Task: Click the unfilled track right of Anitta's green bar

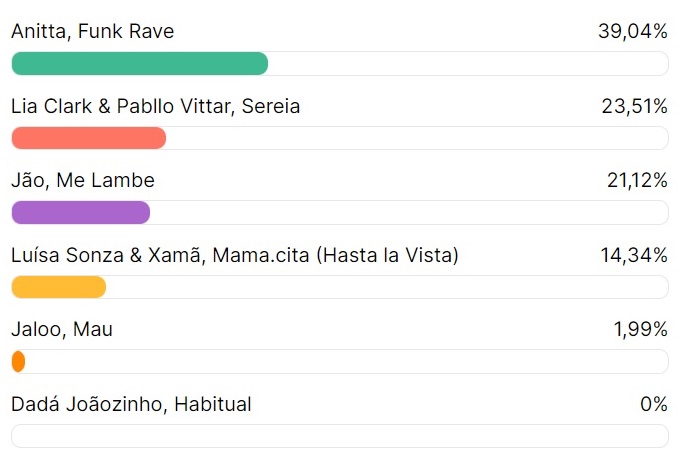Action: 468,63
